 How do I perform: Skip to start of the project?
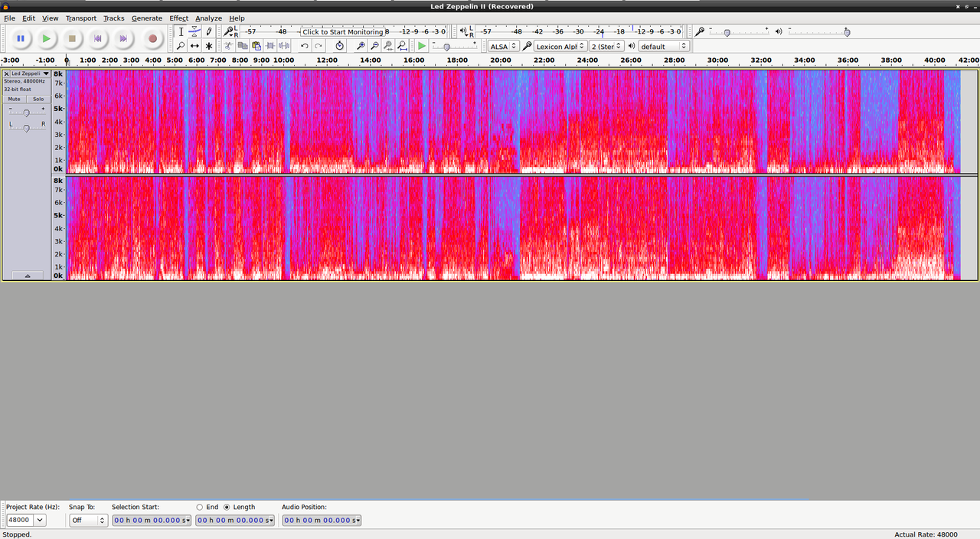[x=97, y=38]
